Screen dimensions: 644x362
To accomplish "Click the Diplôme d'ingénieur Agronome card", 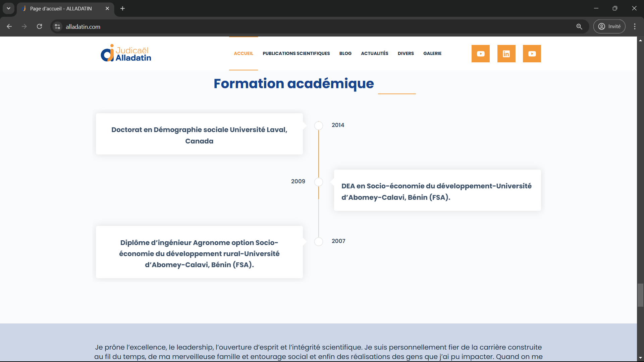I will tap(199, 252).
